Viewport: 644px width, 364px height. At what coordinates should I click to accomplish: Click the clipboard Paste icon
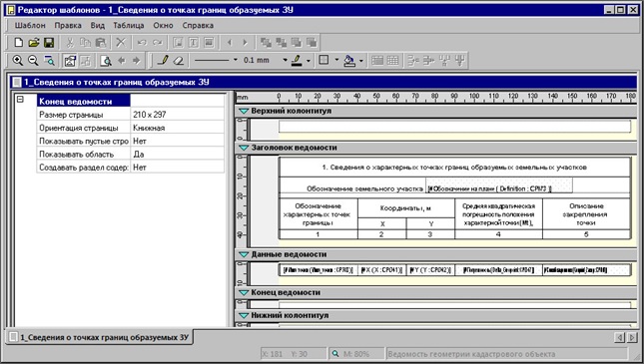coord(101,42)
